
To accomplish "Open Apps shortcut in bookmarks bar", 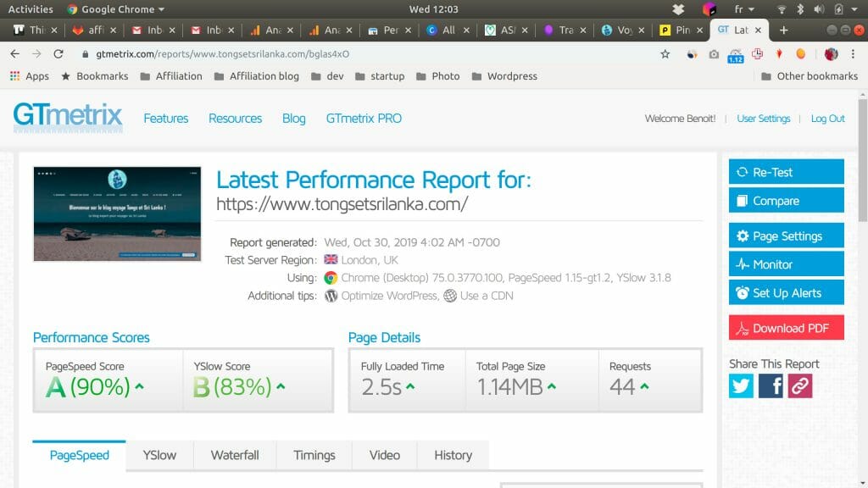I will 30,76.
